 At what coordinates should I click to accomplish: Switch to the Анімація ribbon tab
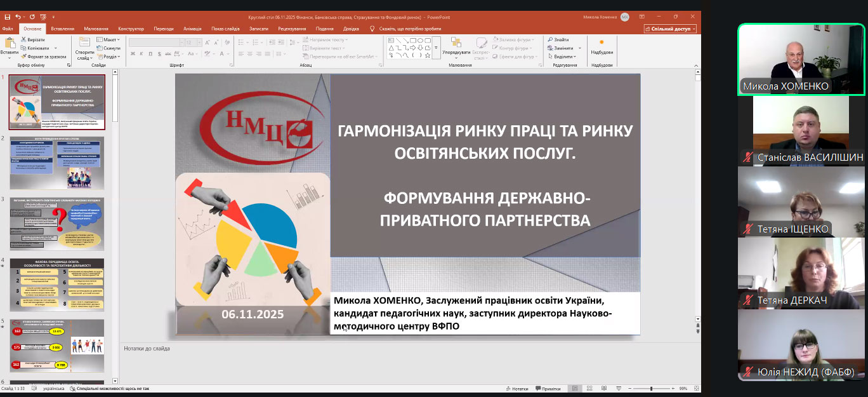tap(192, 29)
